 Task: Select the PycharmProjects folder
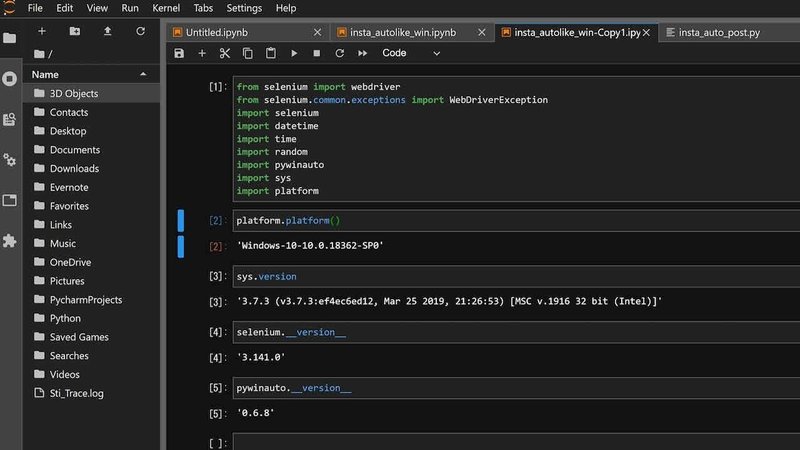pos(91,299)
